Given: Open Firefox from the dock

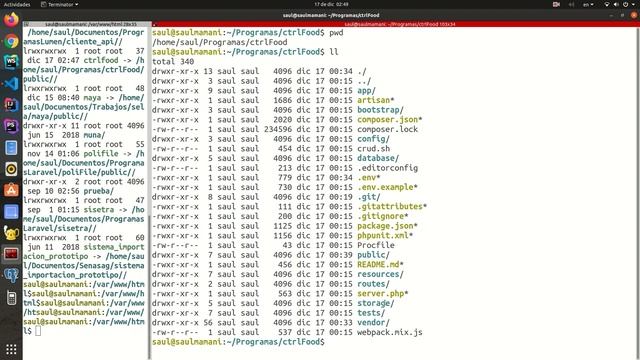Looking at the screenshot, I should point(11,20).
